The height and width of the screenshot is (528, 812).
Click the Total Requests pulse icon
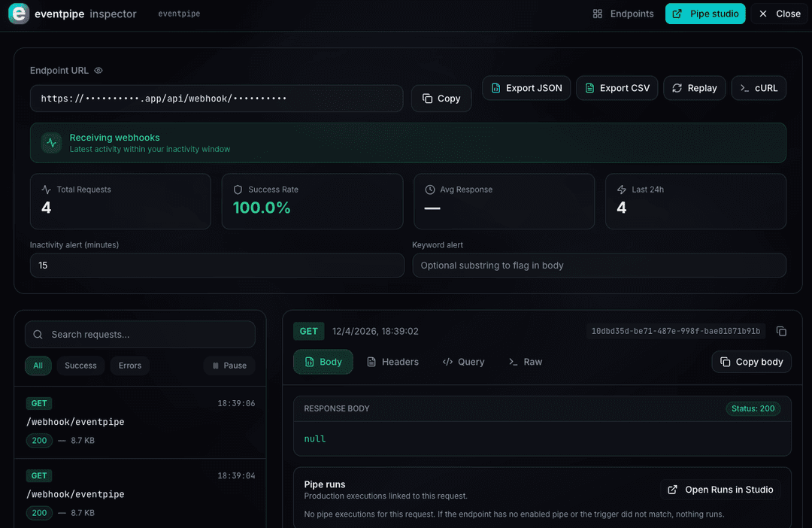pos(46,190)
